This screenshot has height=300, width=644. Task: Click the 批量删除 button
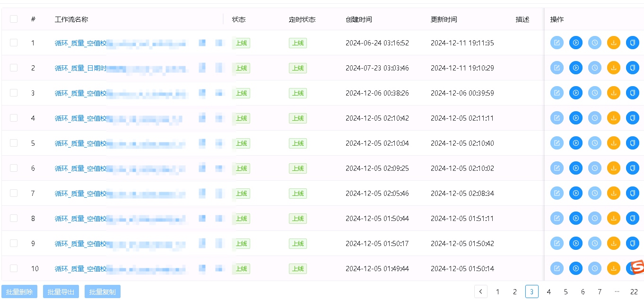[19, 292]
